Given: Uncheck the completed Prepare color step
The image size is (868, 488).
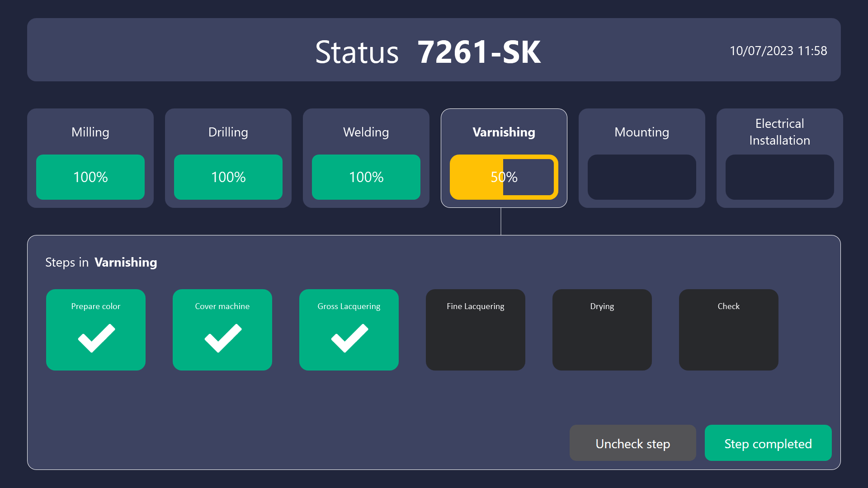Looking at the screenshot, I should click(632, 443).
